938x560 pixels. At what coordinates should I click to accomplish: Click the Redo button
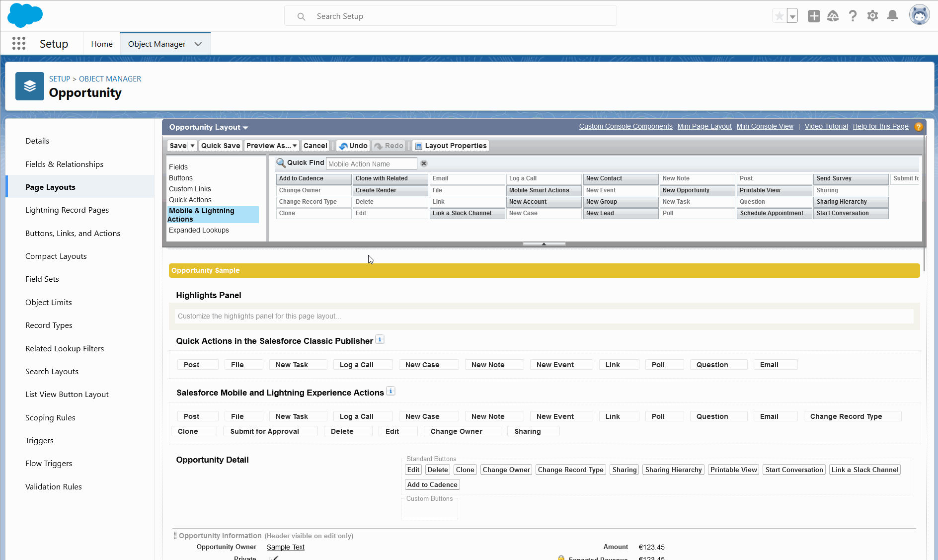tap(389, 146)
